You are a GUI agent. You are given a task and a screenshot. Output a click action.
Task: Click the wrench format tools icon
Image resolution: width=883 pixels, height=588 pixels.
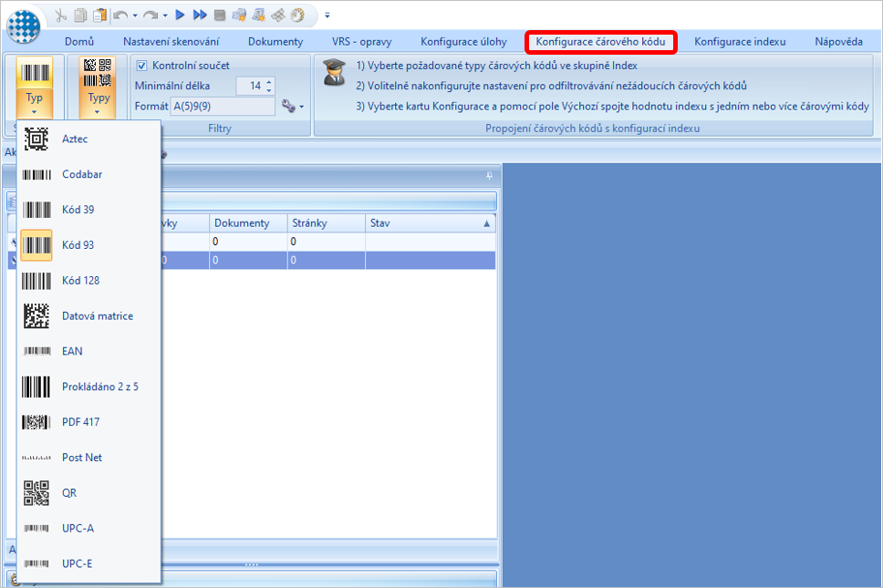(288, 107)
